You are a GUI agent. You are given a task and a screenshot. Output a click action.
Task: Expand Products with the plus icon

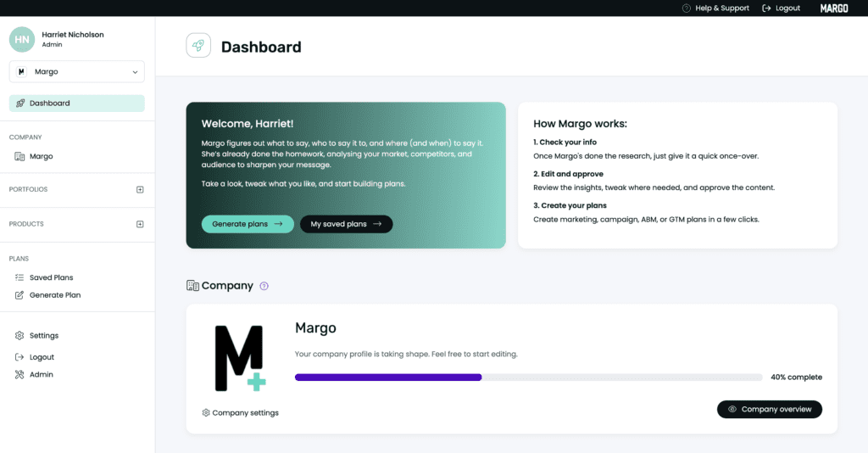point(140,224)
